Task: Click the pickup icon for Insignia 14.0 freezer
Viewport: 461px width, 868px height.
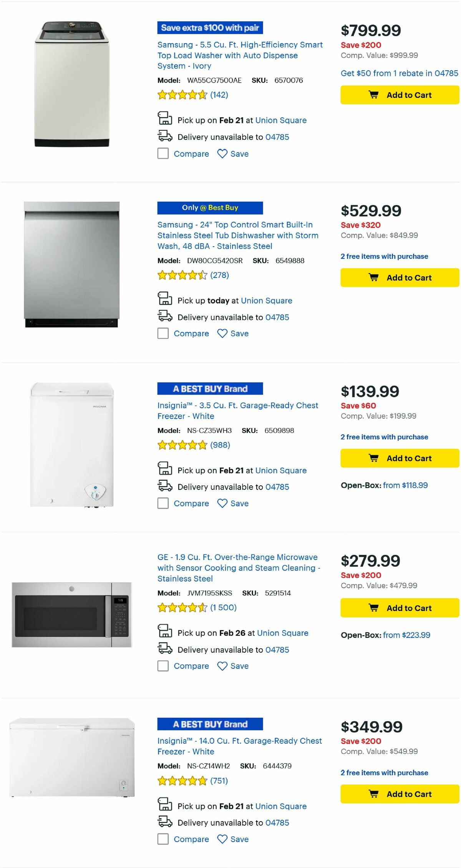Action: (x=165, y=806)
